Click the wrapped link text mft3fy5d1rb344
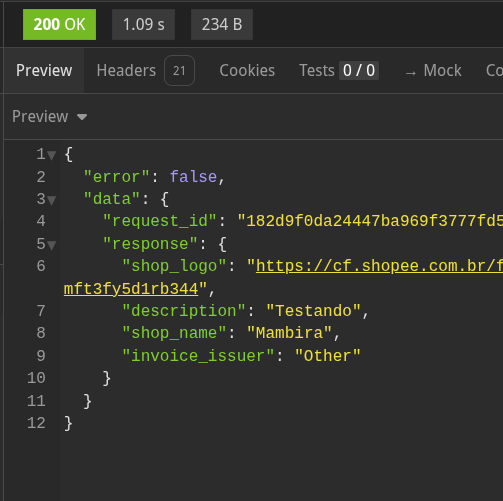This screenshot has height=501, width=503. tap(131, 289)
